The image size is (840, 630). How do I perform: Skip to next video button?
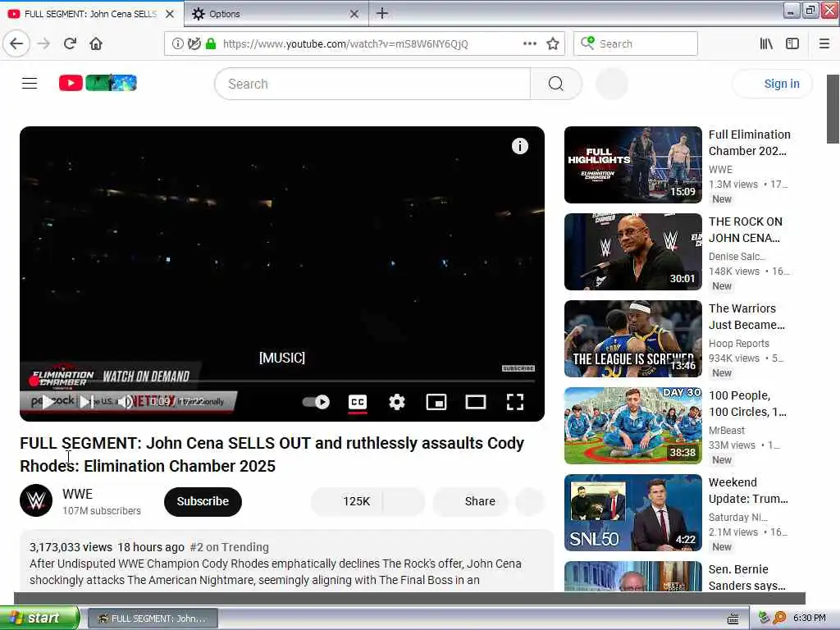86,402
